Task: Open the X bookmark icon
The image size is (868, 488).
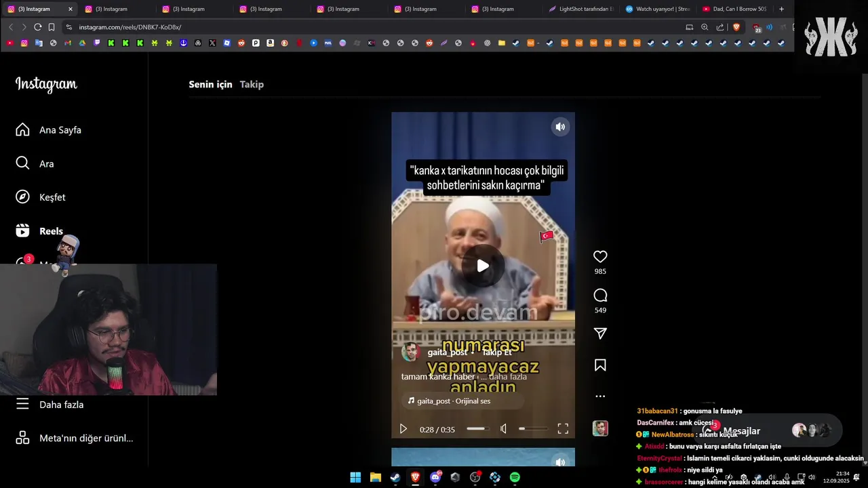Action: tap(212, 43)
